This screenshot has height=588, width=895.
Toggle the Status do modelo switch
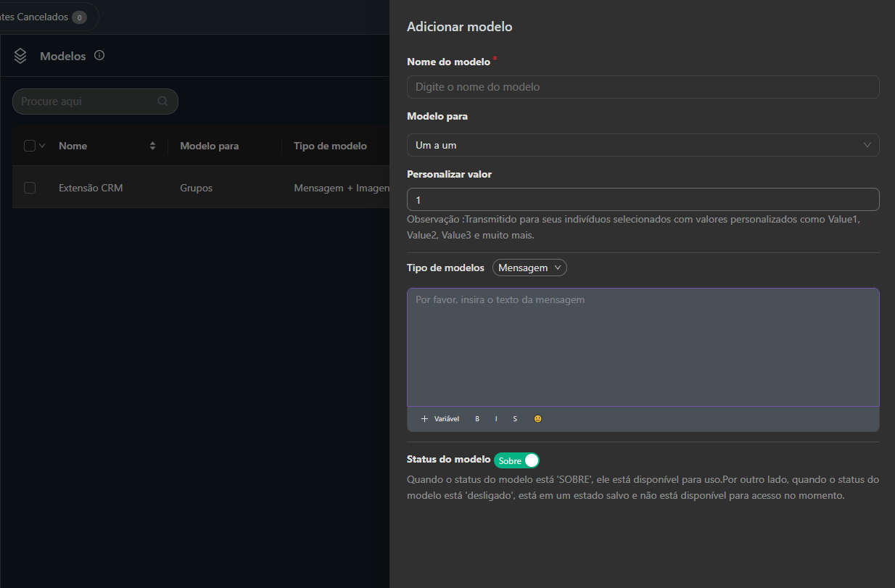pyautogui.click(x=516, y=460)
